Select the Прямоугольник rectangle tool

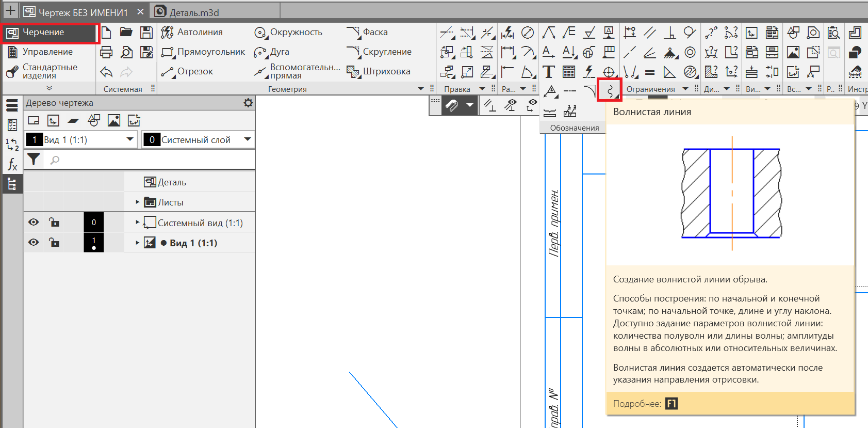tap(203, 52)
